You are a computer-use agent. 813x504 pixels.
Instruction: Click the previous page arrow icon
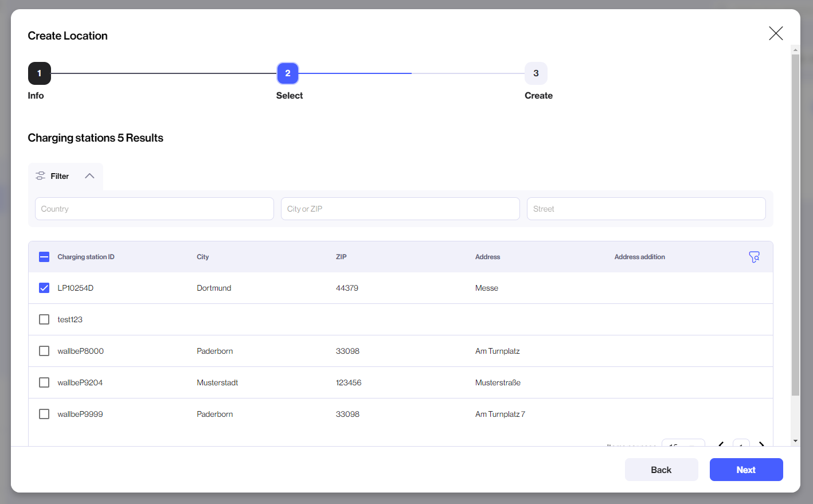point(721,446)
